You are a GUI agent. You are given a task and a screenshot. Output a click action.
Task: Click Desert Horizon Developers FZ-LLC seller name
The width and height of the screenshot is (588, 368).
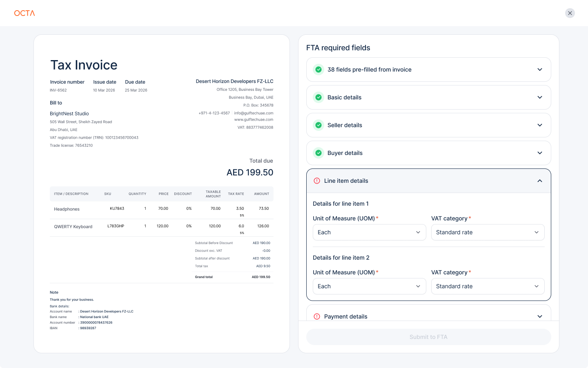pyautogui.click(x=234, y=81)
